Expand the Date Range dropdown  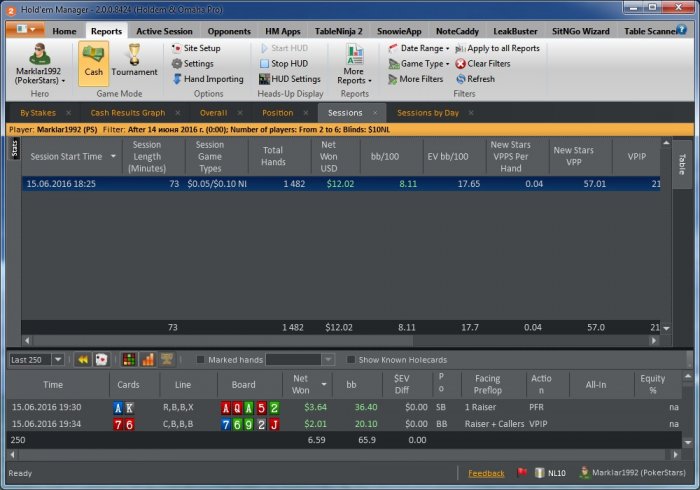click(418, 48)
